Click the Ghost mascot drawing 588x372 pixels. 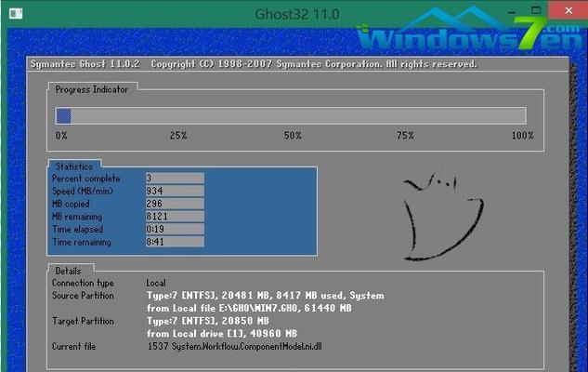[443, 216]
